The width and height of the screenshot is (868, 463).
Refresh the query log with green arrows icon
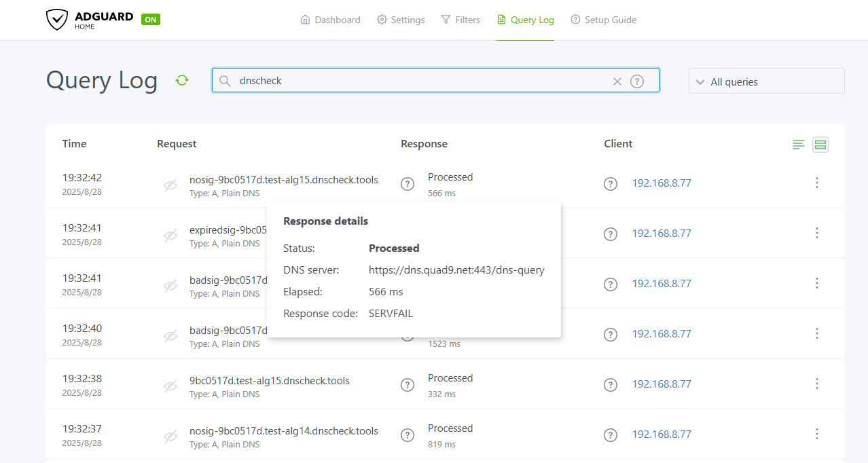click(x=182, y=80)
